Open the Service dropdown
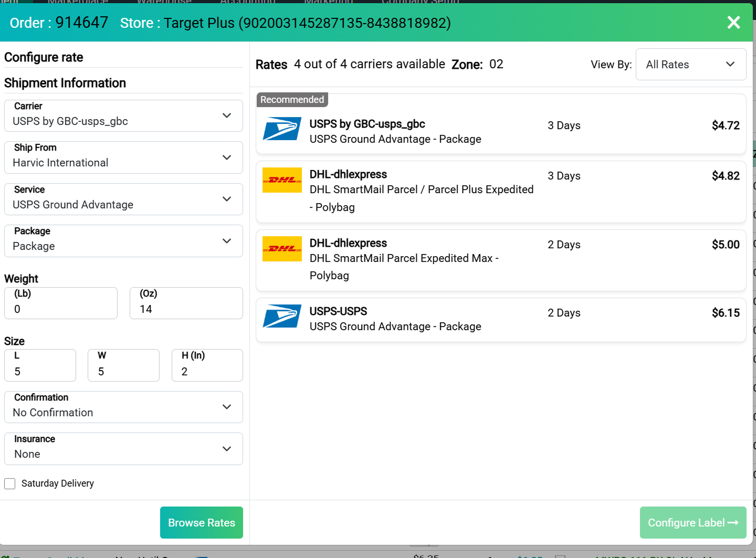Image resolution: width=756 pixels, height=558 pixels. click(x=123, y=199)
